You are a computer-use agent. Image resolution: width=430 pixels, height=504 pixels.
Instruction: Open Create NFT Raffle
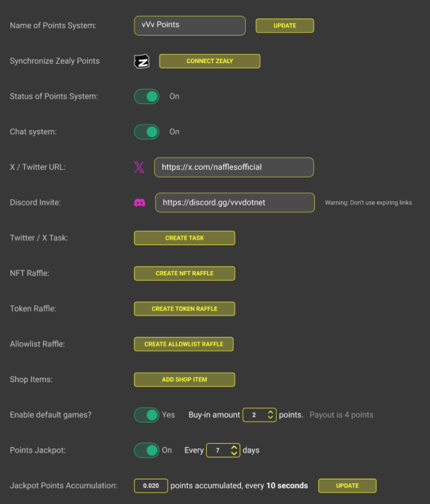click(x=184, y=274)
